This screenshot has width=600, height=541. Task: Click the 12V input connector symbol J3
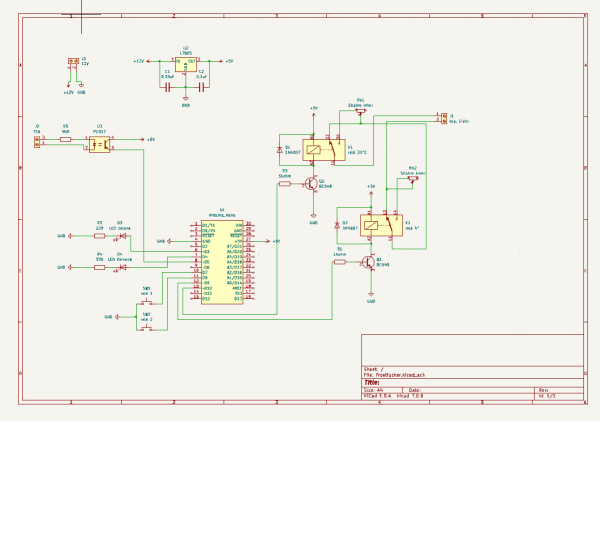[x=73, y=61]
